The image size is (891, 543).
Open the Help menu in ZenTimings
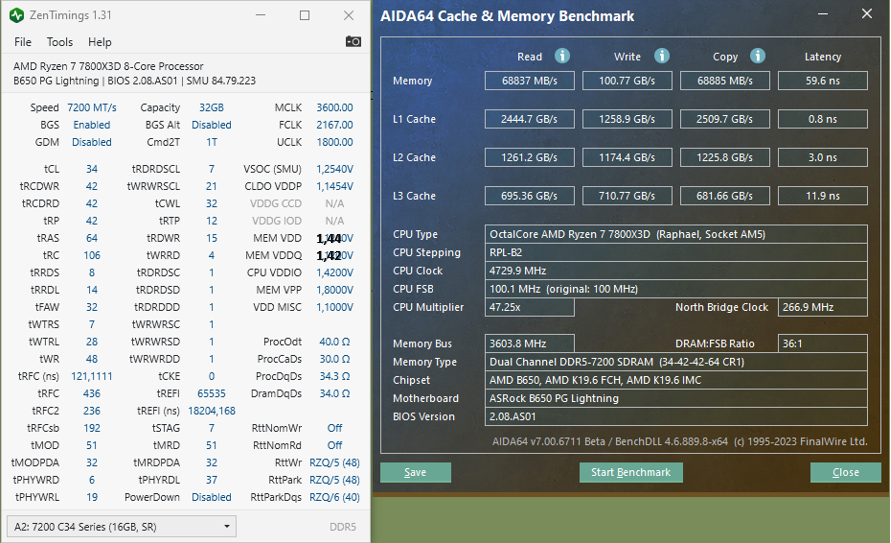pos(99,42)
